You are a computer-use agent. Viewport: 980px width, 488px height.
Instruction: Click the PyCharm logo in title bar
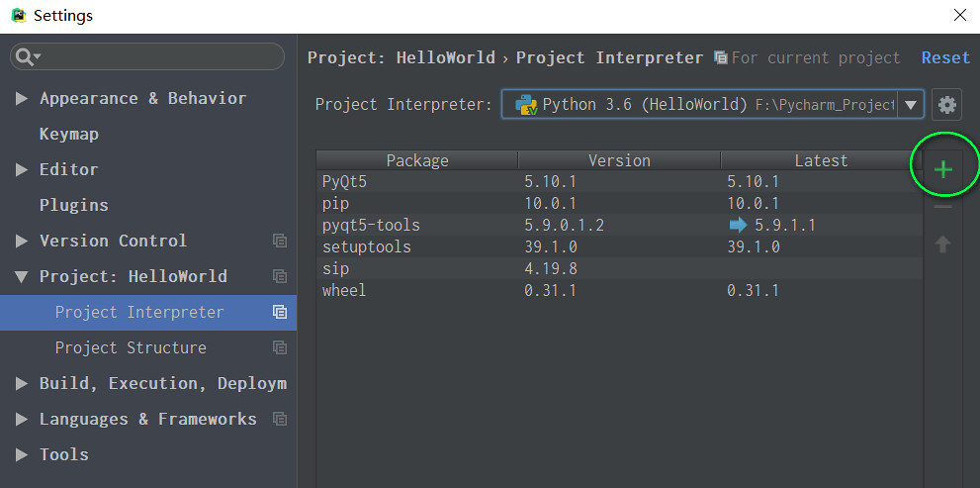coord(19,16)
